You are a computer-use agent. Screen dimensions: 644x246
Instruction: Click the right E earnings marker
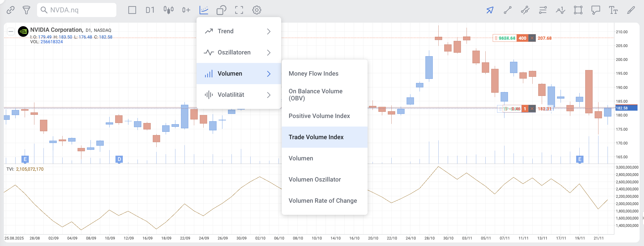[580, 159]
